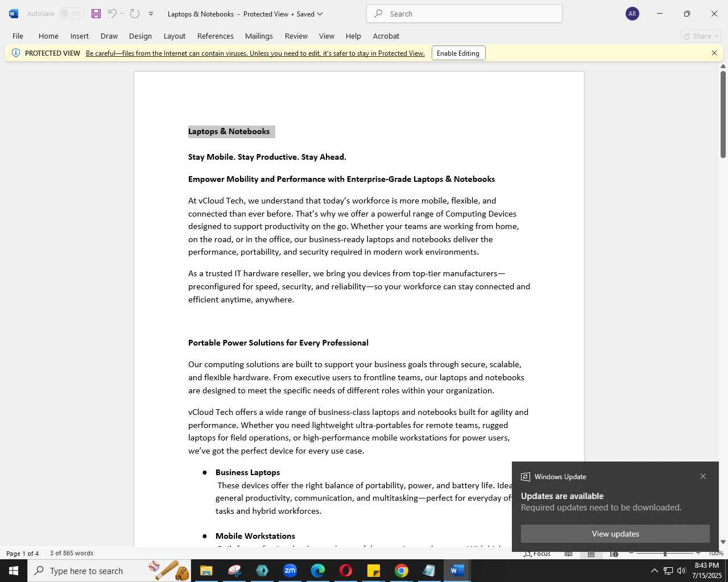Open Snipping Tool from the taskbar
The height and width of the screenshot is (582, 728).
[x=234, y=571]
